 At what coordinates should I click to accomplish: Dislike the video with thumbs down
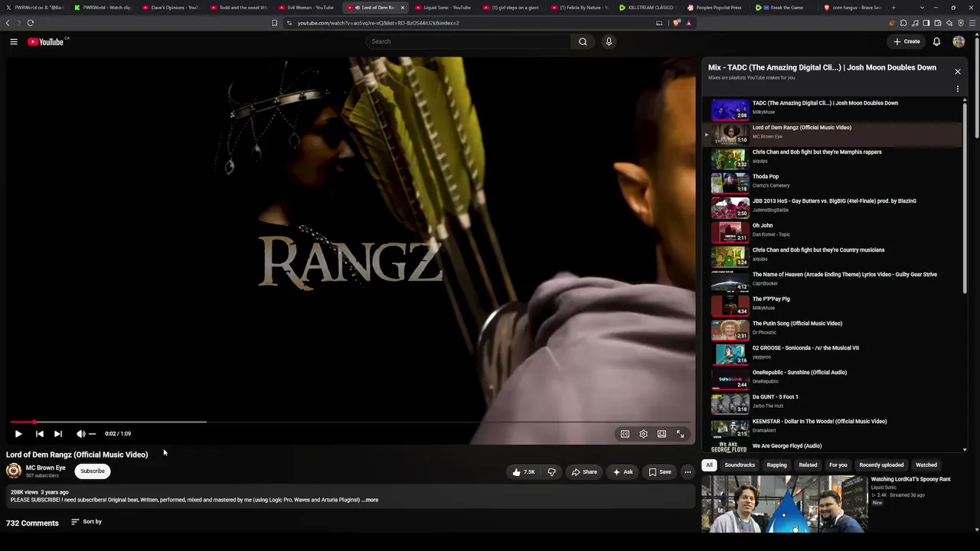point(551,472)
